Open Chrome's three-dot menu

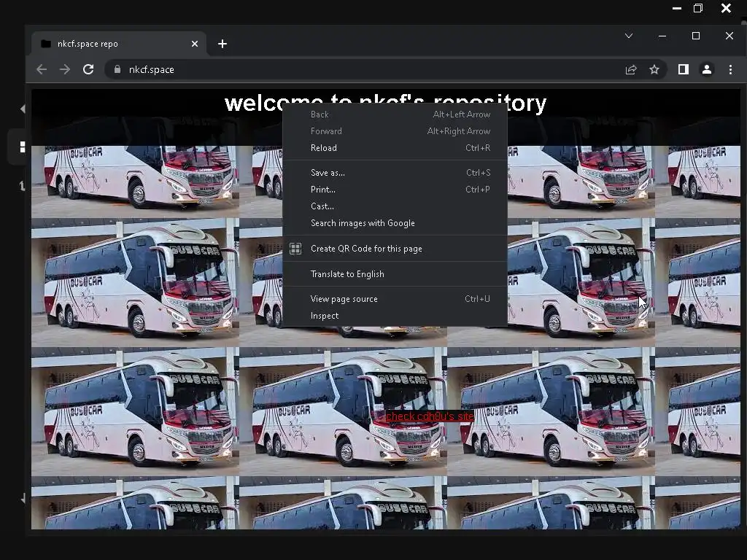pos(730,69)
